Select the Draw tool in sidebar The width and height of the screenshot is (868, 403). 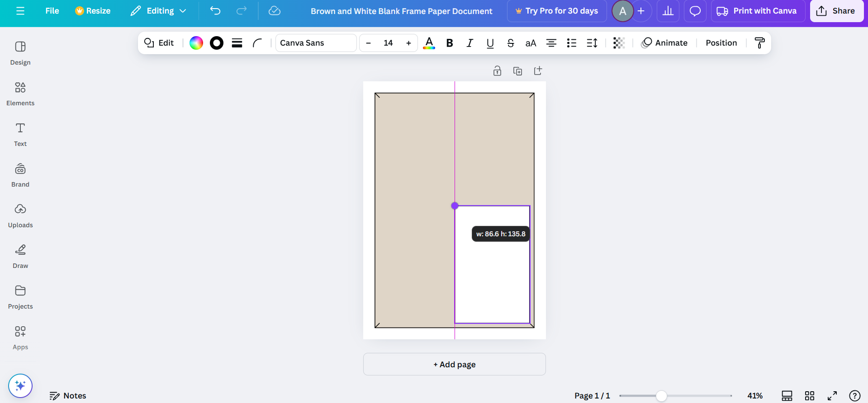pos(20,256)
